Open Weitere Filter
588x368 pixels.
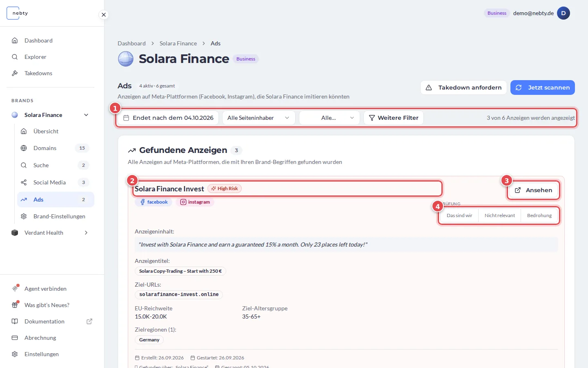(x=394, y=118)
